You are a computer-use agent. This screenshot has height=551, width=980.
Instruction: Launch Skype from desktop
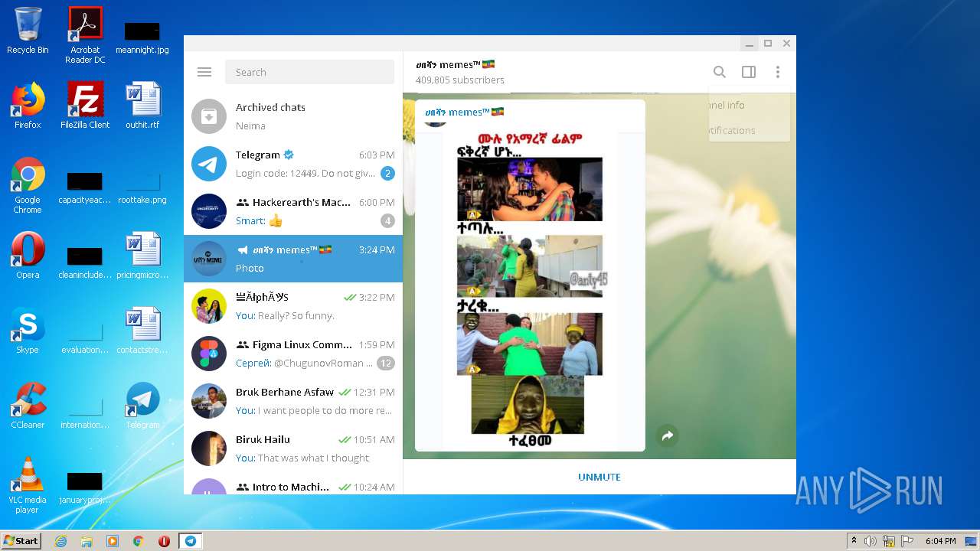click(x=28, y=331)
